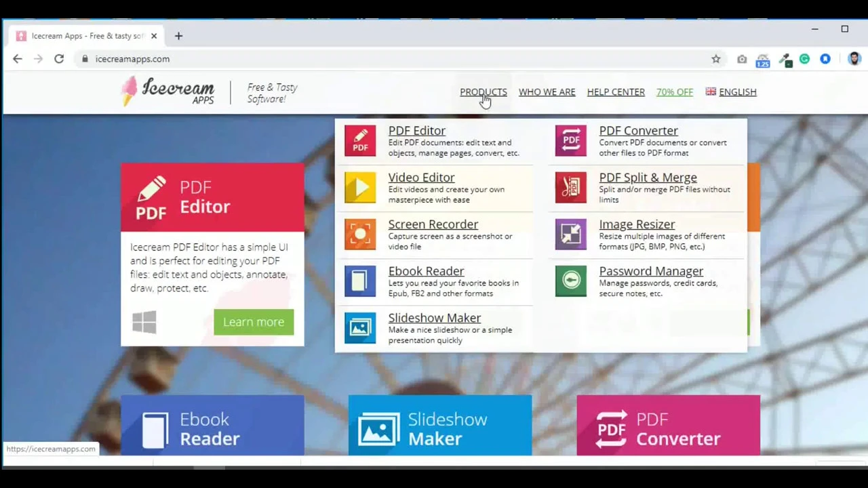Image resolution: width=868 pixels, height=488 pixels.
Task: Click the Windows logo on PDF Editor card
Action: [x=144, y=322]
